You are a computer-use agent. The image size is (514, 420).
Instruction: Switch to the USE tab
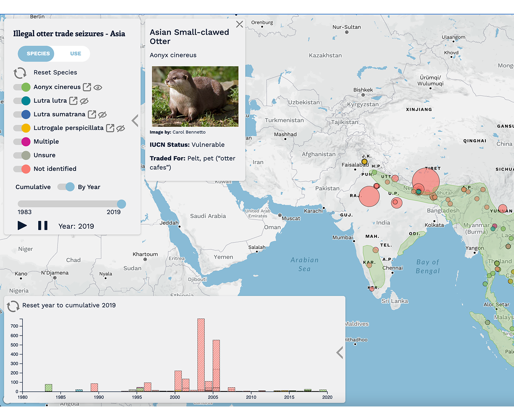(75, 54)
